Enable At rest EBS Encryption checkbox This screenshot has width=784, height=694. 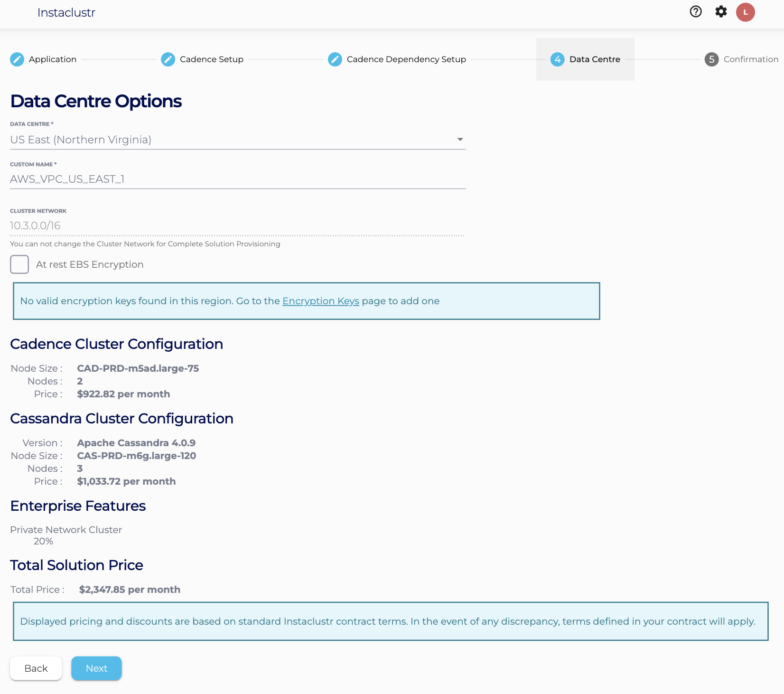click(x=19, y=264)
